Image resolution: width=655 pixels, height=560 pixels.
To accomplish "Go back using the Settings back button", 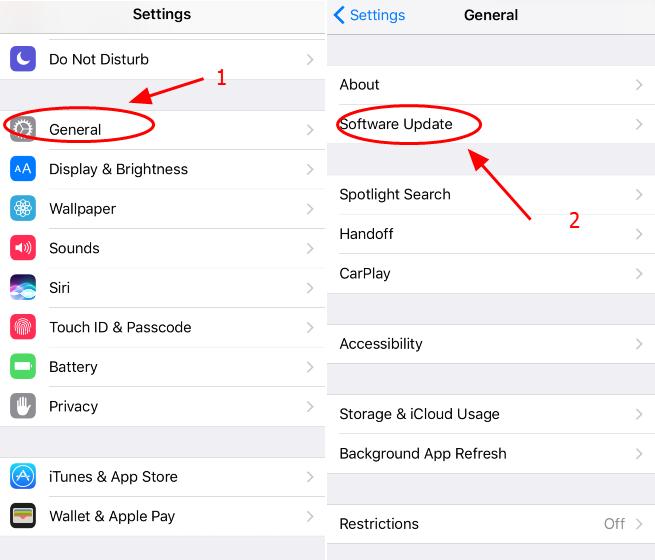I will click(369, 15).
